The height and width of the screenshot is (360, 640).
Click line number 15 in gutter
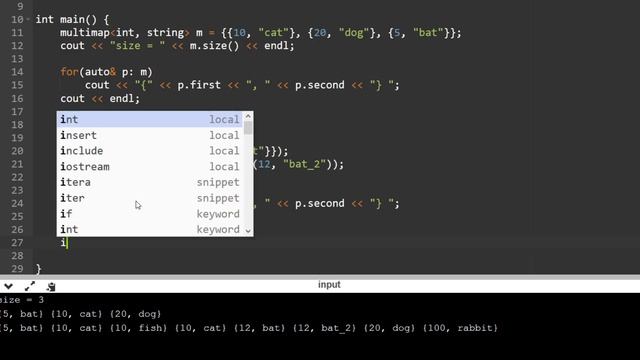pyautogui.click(x=17, y=85)
